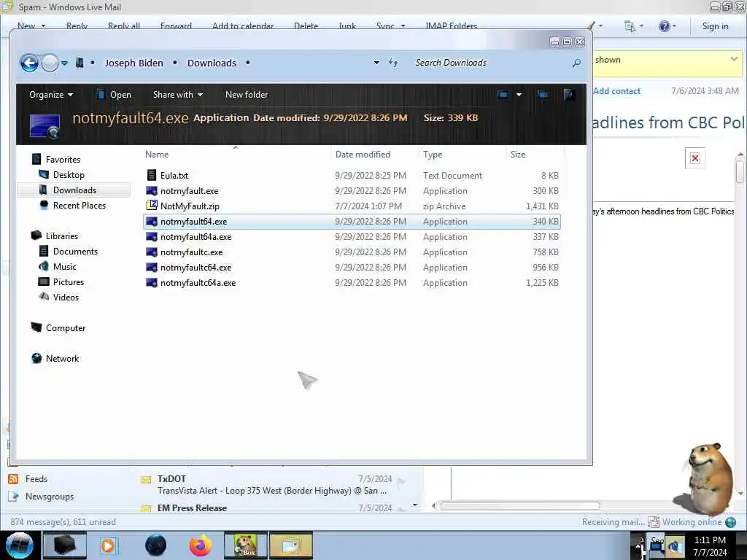Open the Share with menu
The width and height of the screenshot is (747, 560).
178,95
